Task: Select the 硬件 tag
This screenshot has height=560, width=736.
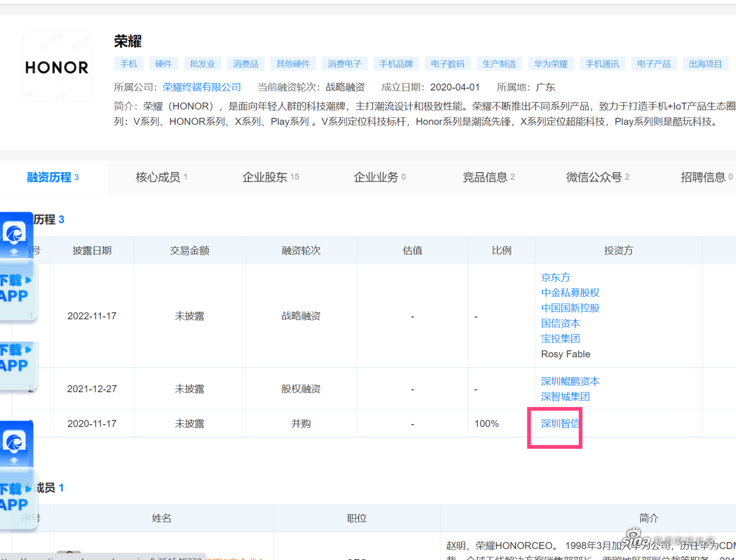Action: (x=163, y=64)
